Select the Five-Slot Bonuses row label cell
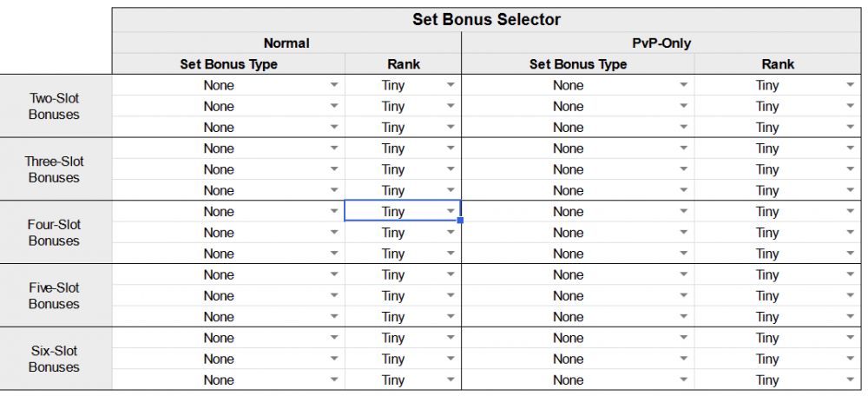This screenshot has height=396, width=868. pyautogui.click(x=55, y=295)
